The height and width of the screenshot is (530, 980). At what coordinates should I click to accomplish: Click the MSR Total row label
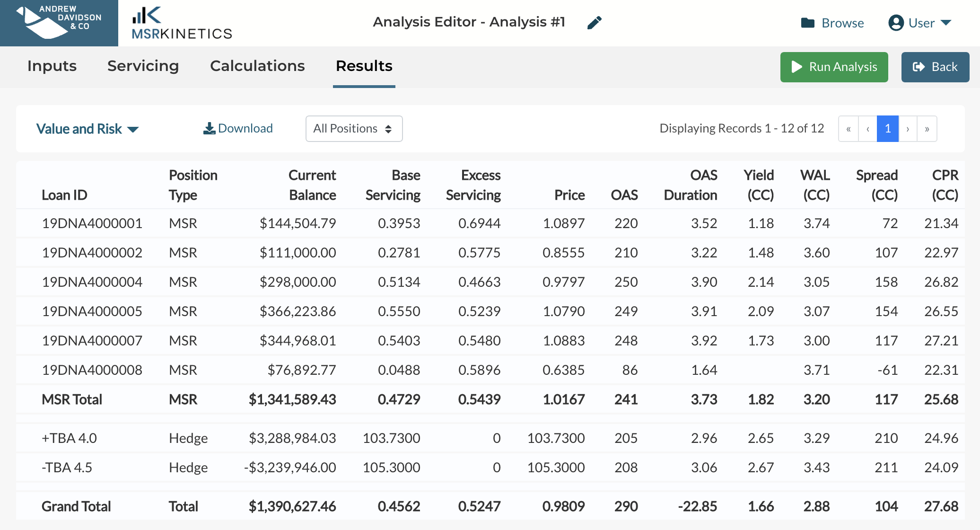(72, 399)
